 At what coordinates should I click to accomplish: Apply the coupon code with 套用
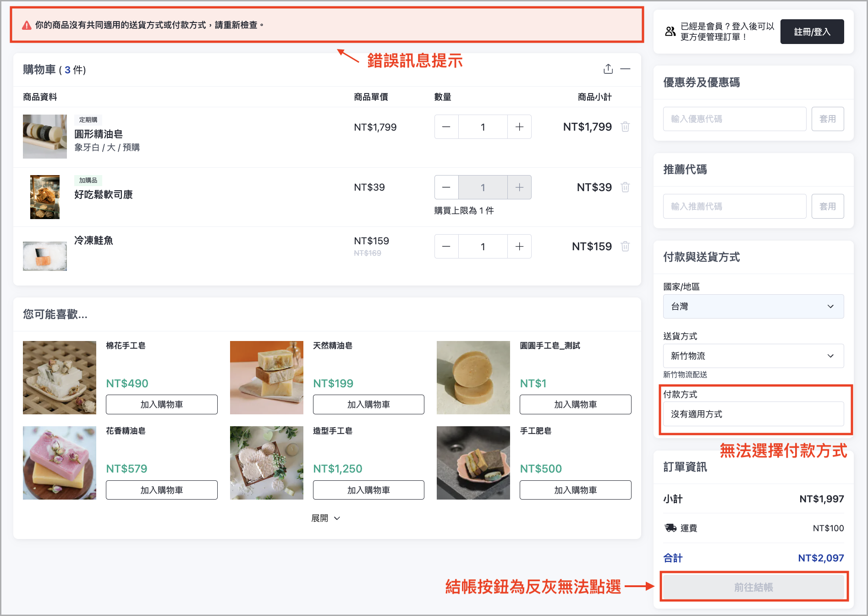pyautogui.click(x=828, y=119)
